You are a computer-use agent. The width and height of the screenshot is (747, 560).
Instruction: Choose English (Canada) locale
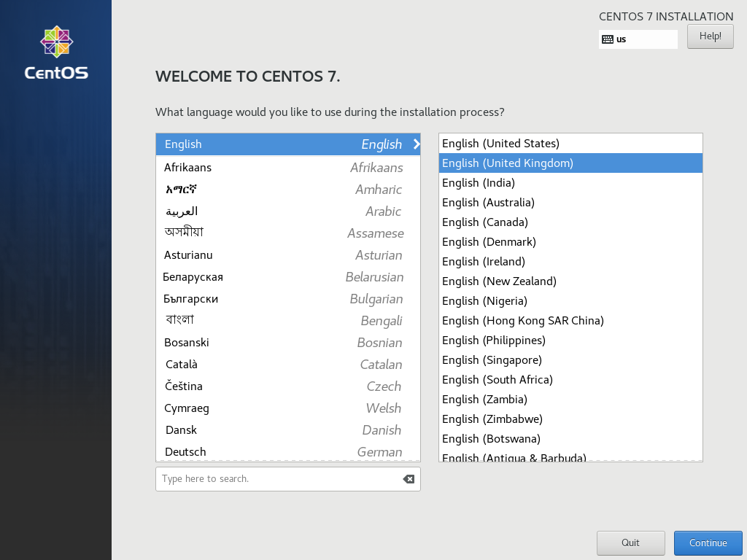pos(570,222)
